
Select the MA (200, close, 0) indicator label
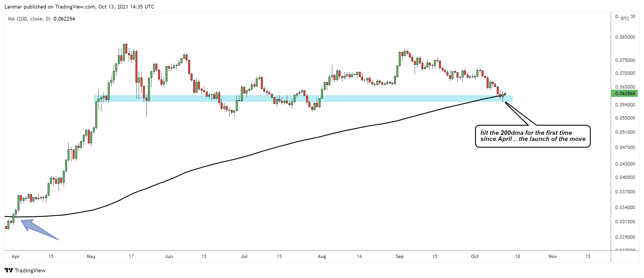(29, 19)
